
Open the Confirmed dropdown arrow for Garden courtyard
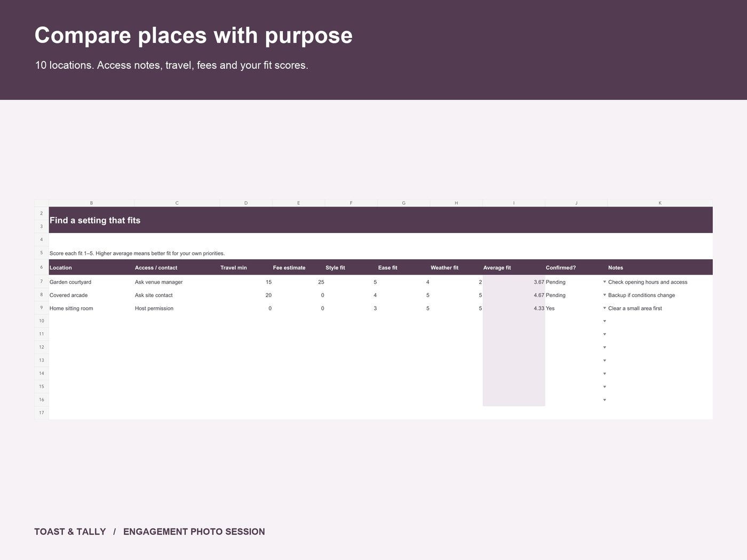[x=605, y=282]
